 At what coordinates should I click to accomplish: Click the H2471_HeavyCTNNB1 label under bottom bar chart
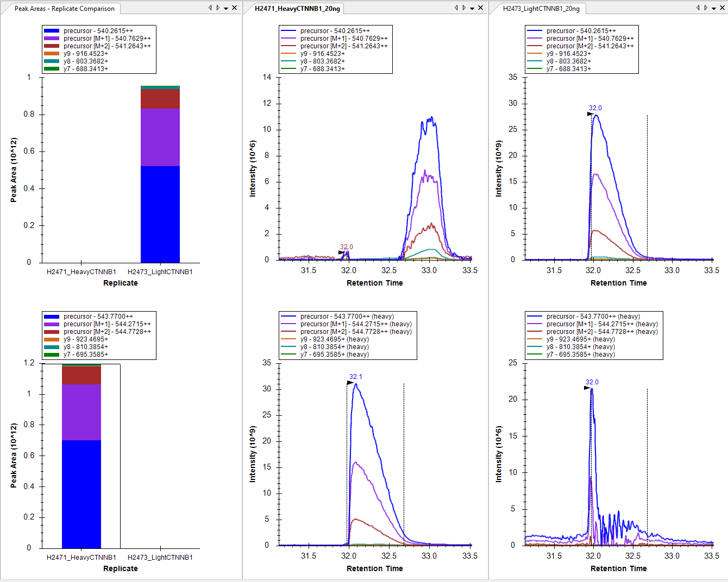[x=81, y=557]
